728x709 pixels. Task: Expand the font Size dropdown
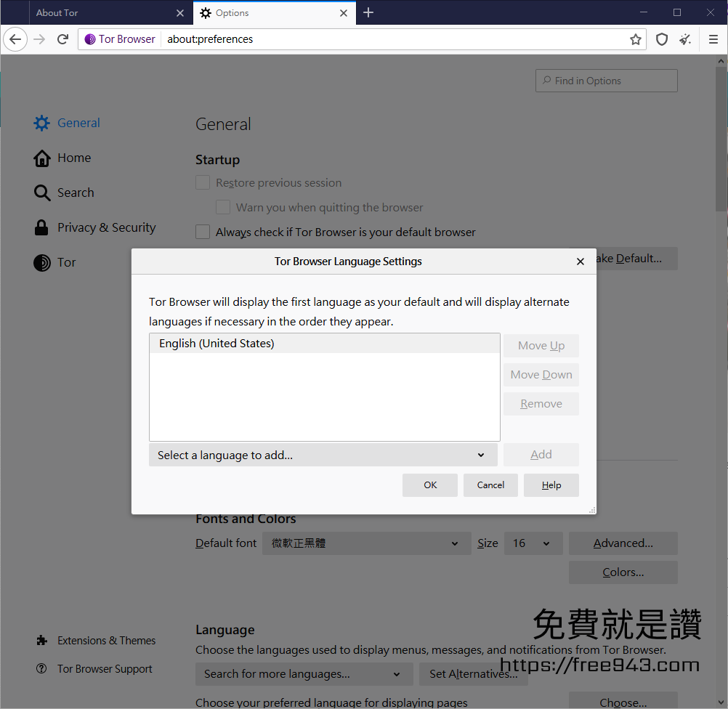tap(533, 543)
